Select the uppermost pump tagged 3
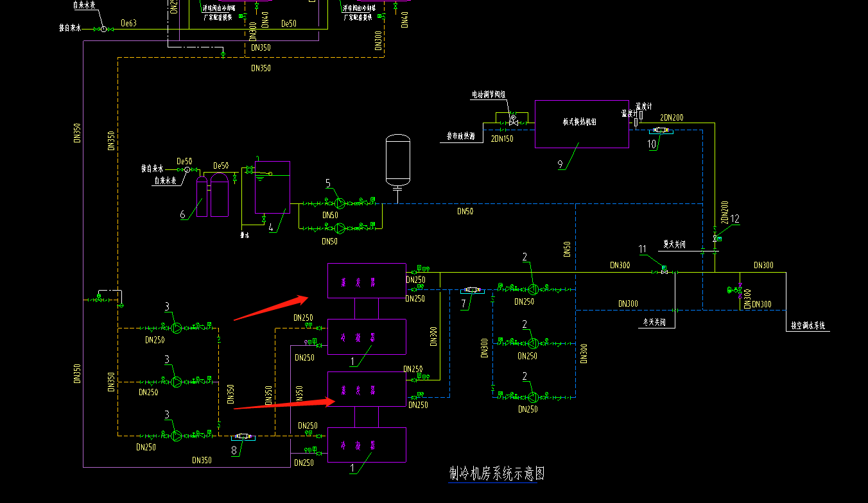The width and height of the screenshot is (868, 503). tap(177, 327)
